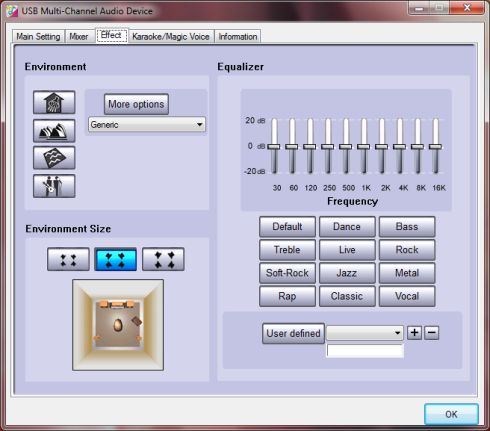Screen dimensions: 490x431
Task: Select the bathroom environment icon
Action: pos(54,102)
